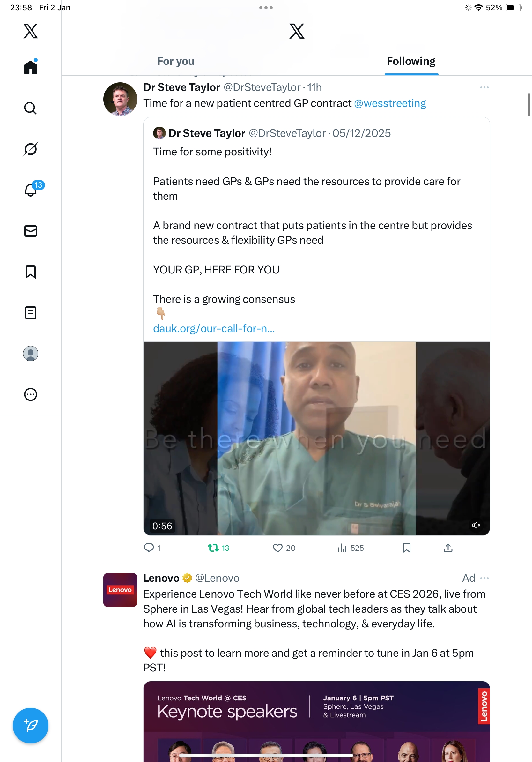532x762 pixels.
Task: Open Bookmarks from the sidebar
Action: pyautogui.click(x=31, y=272)
